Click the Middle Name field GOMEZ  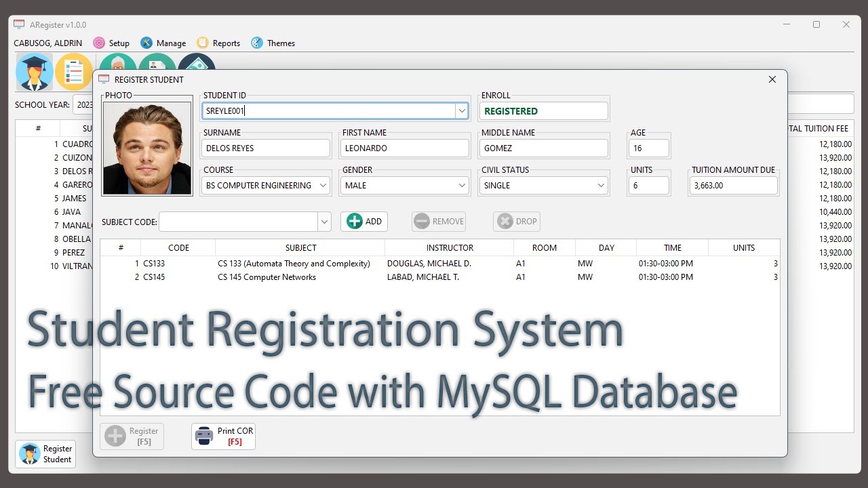coord(544,148)
